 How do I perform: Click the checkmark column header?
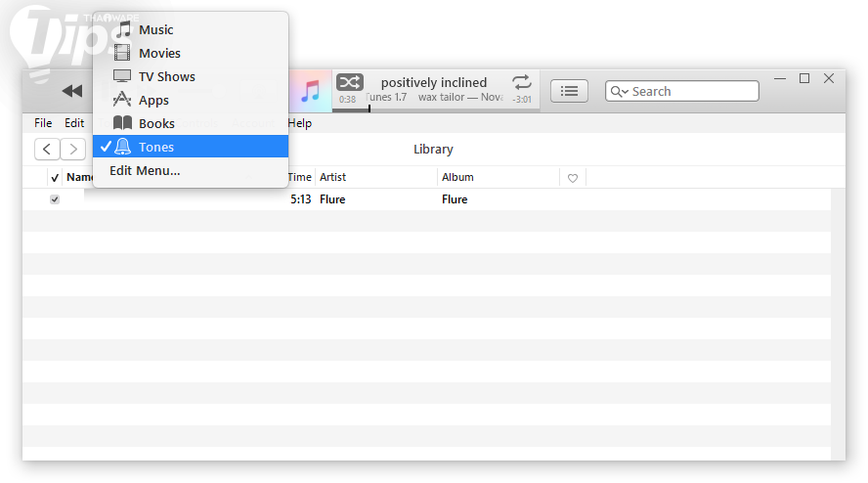[55, 178]
